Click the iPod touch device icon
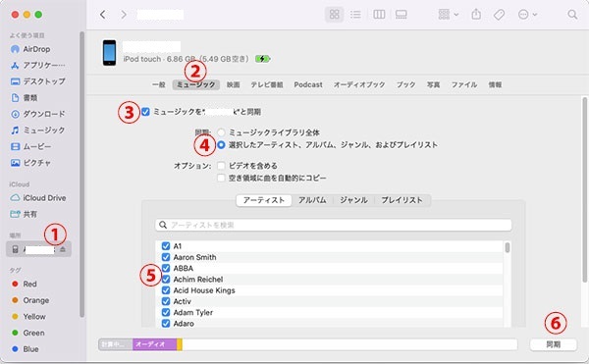 [109, 53]
